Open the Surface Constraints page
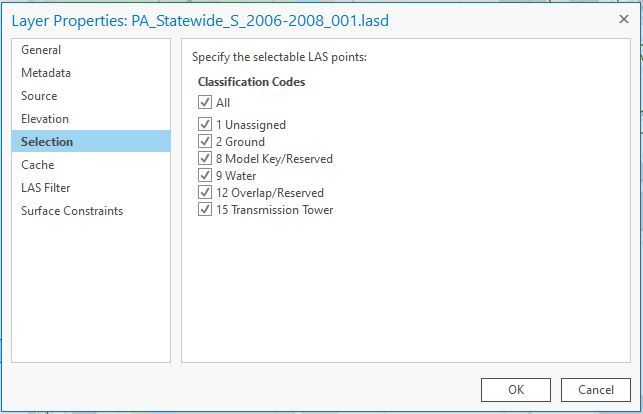The width and height of the screenshot is (643, 414). pos(72,211)
